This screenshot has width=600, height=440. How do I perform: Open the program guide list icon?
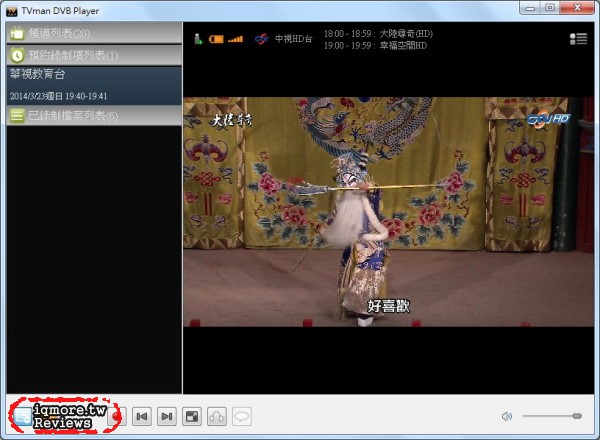click(x=578, y=39)
